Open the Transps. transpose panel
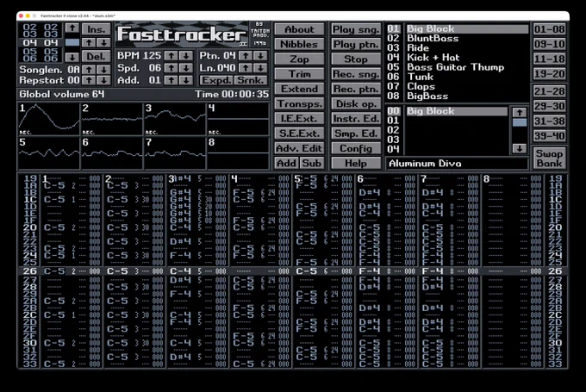The width and height of the screenshot is (586, 392). (x=299, y=104)
